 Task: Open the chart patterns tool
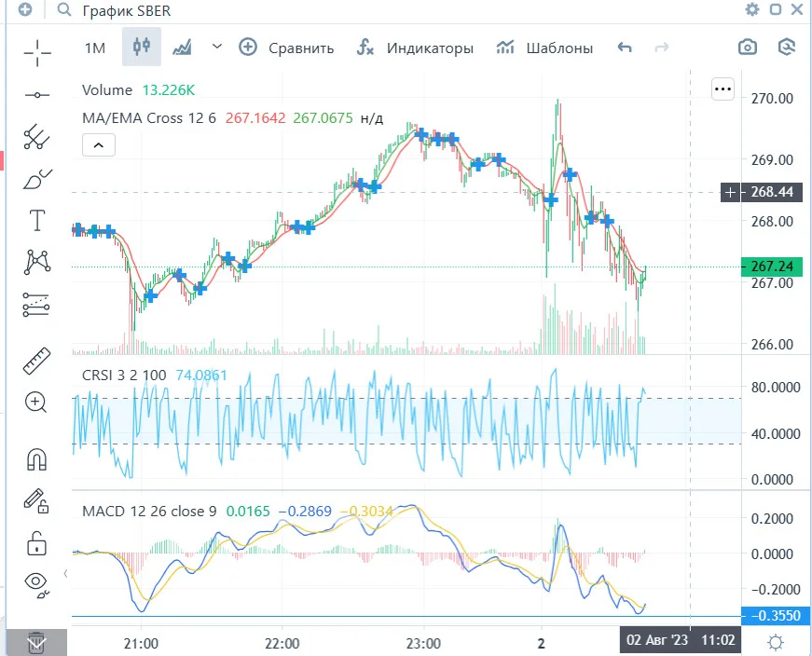(x=37, y=263)
